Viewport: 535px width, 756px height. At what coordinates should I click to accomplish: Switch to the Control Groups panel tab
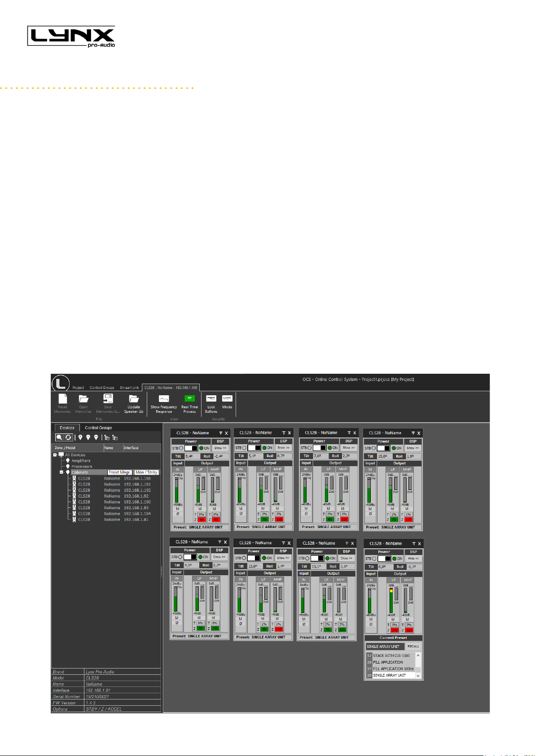pyautogui.click(x=99, y=428)
